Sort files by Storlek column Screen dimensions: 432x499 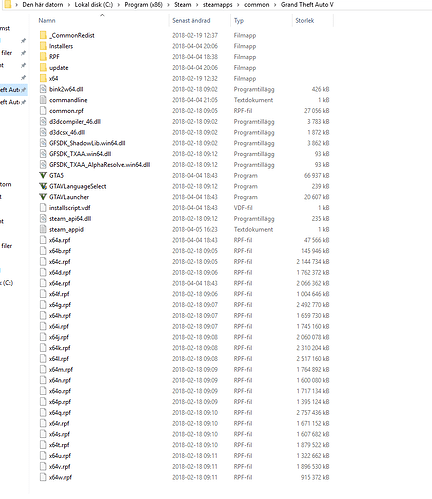coord(305,21)
